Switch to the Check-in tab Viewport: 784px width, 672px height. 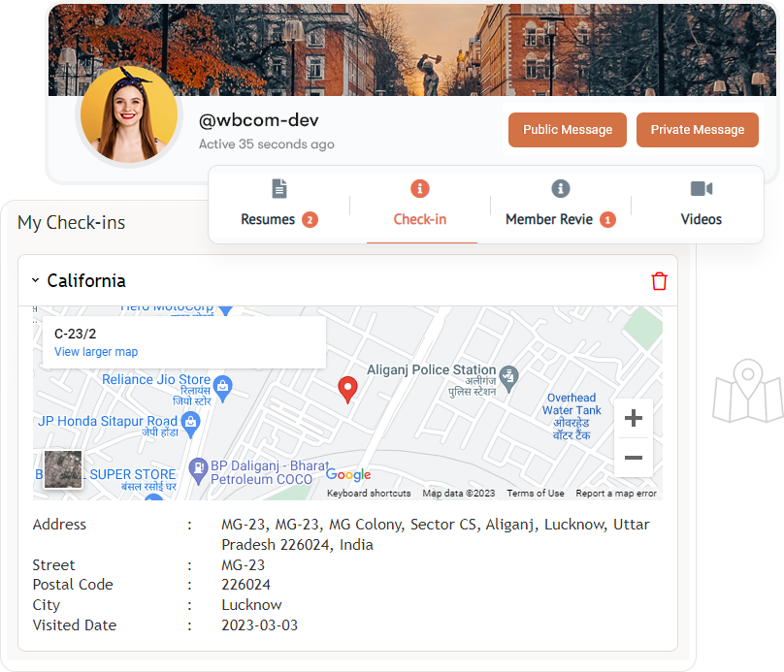point(420,219)
